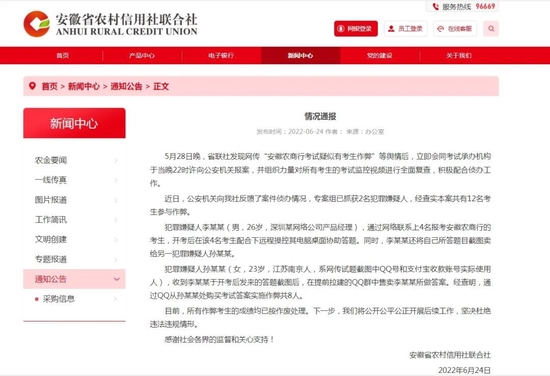The height and width of the screenshot is (376, 550).
Task: Click 正文 in the breadcrumb
Action: (161, 86)
